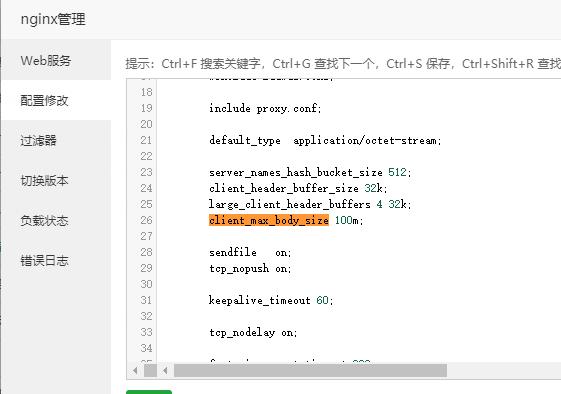Click the horizontal scrollbar thumb

310,370
